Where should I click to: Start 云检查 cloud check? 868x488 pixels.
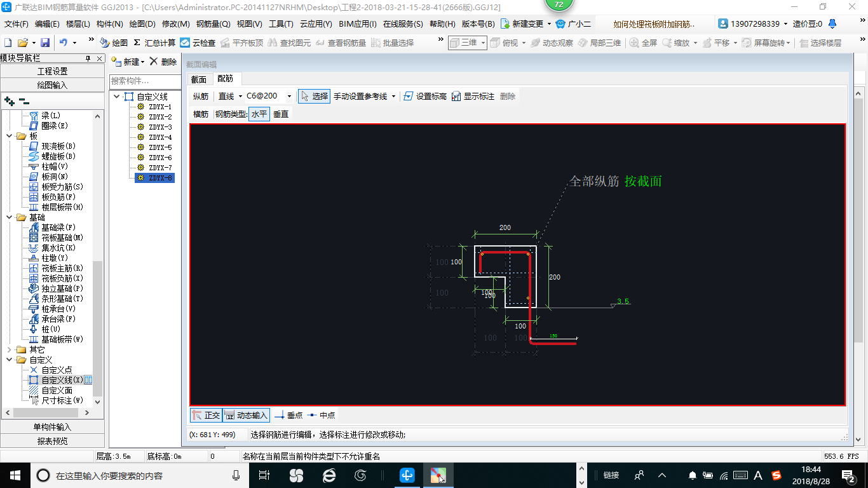198,43
